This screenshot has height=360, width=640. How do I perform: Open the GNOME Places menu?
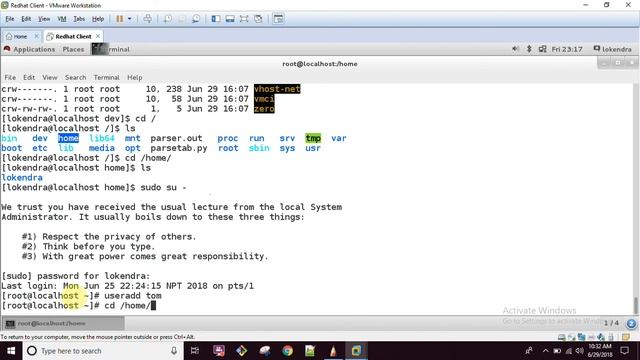[x=73, y=49]
